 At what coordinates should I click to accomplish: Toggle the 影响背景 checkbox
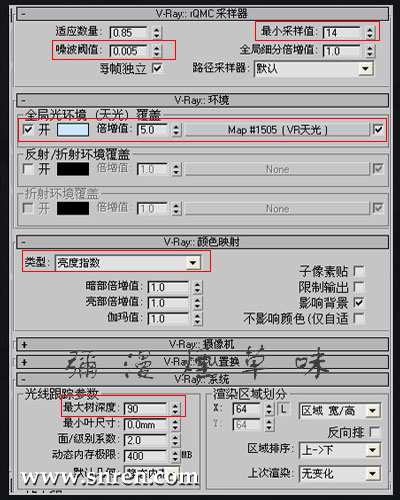358,302
